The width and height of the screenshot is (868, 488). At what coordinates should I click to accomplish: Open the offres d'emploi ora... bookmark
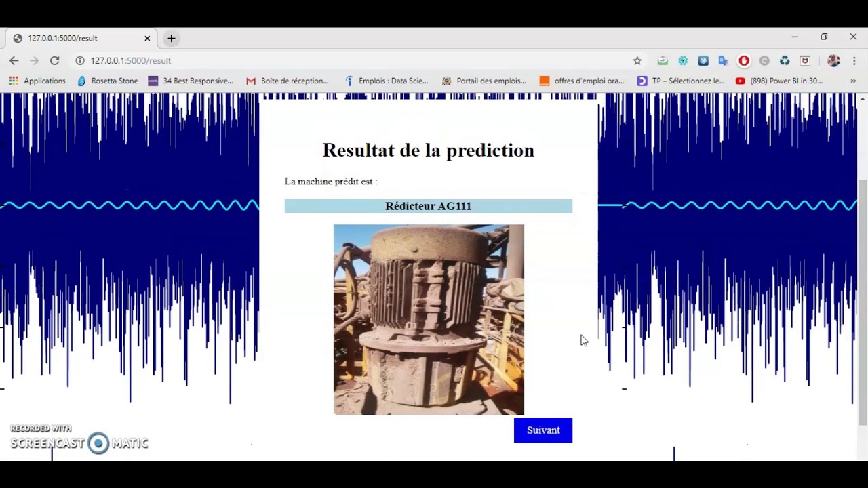[582, 81]
